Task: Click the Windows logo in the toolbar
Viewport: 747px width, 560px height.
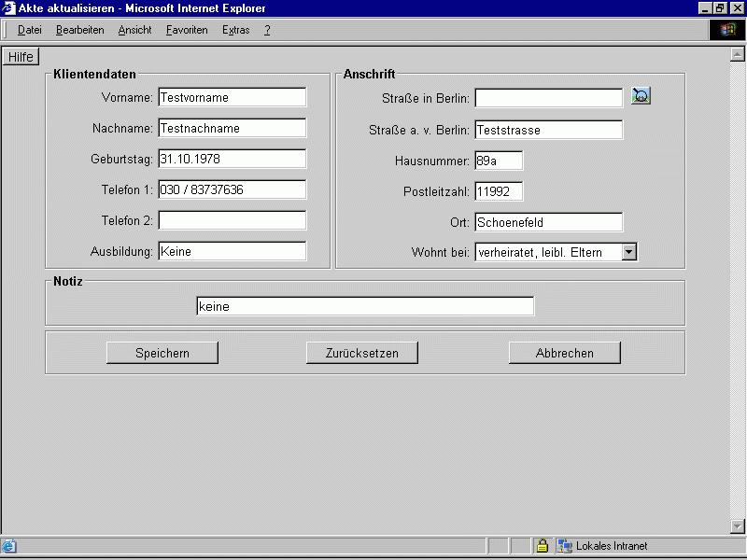Action: [727, 30]
